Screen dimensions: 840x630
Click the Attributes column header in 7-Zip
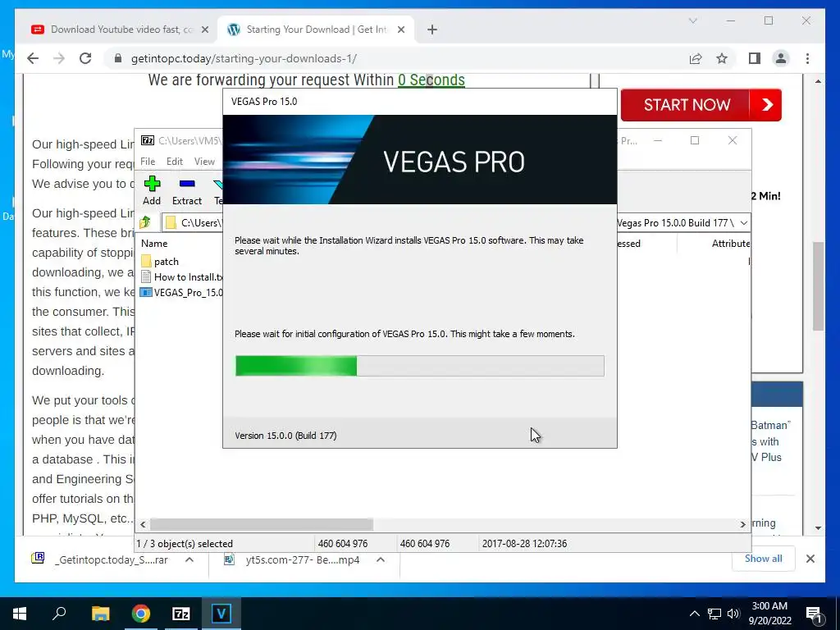coord(730,243)
